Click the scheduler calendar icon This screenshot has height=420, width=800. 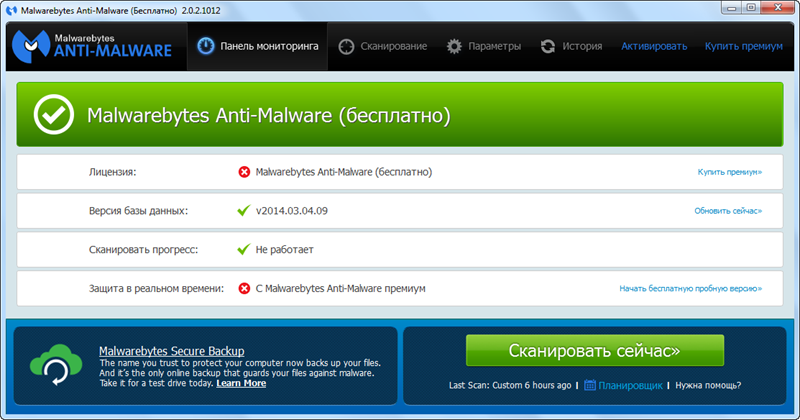pos(589,385)
